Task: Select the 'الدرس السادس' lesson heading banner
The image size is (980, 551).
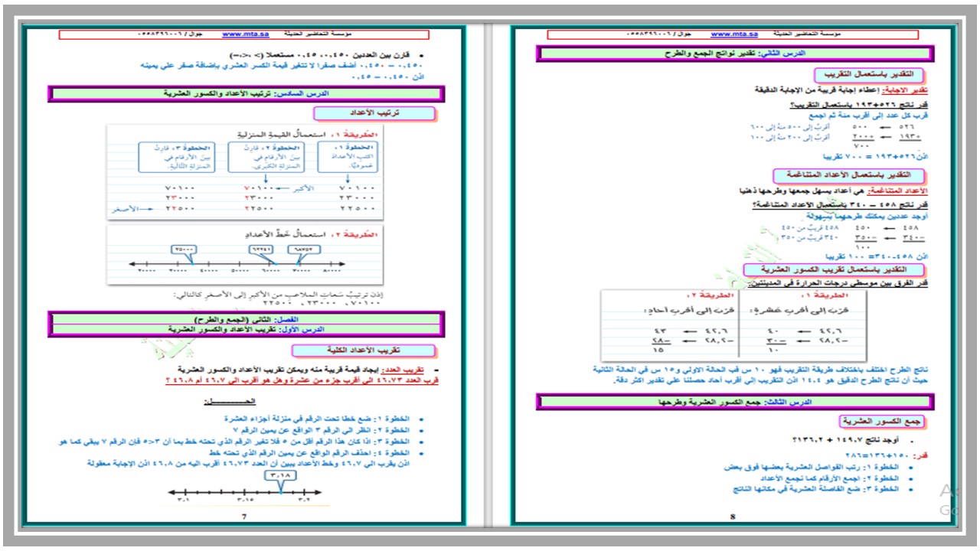Action: click(246, 93)
